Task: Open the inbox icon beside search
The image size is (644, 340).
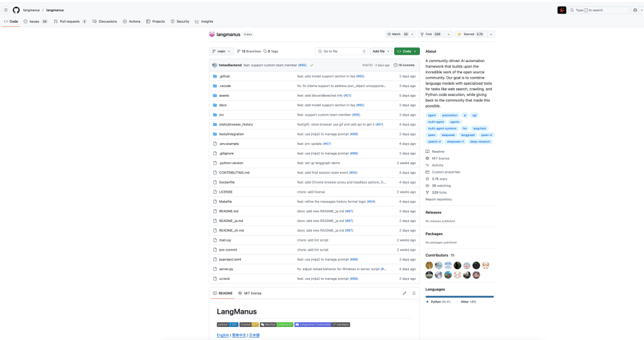Action: [x=635, y=10]
